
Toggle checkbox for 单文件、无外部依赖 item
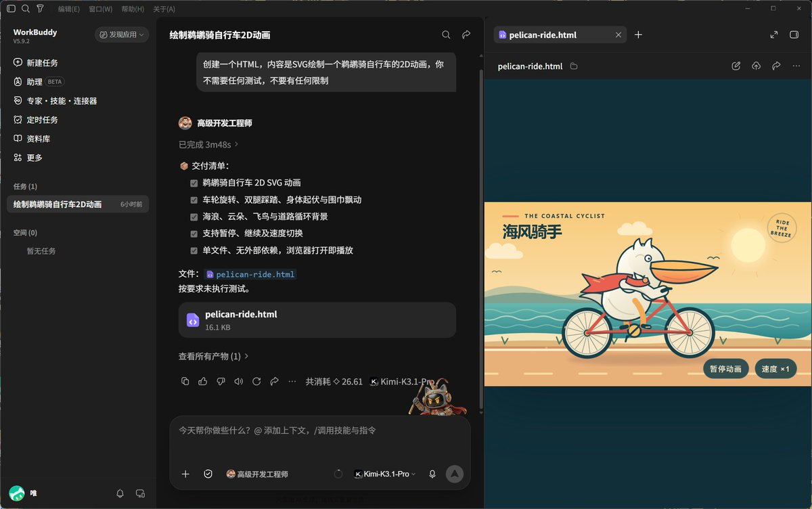[x=194, y=250]
